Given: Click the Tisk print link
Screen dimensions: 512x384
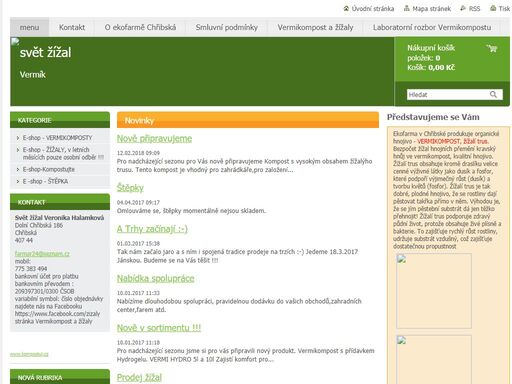Looking at the screenshot, I should point(504,9).
